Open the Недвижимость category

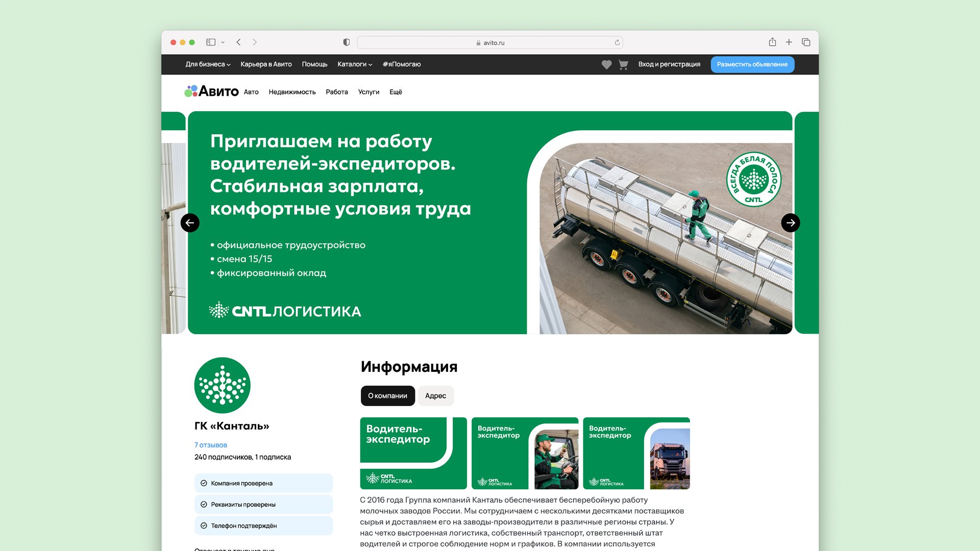pos(292,92)
